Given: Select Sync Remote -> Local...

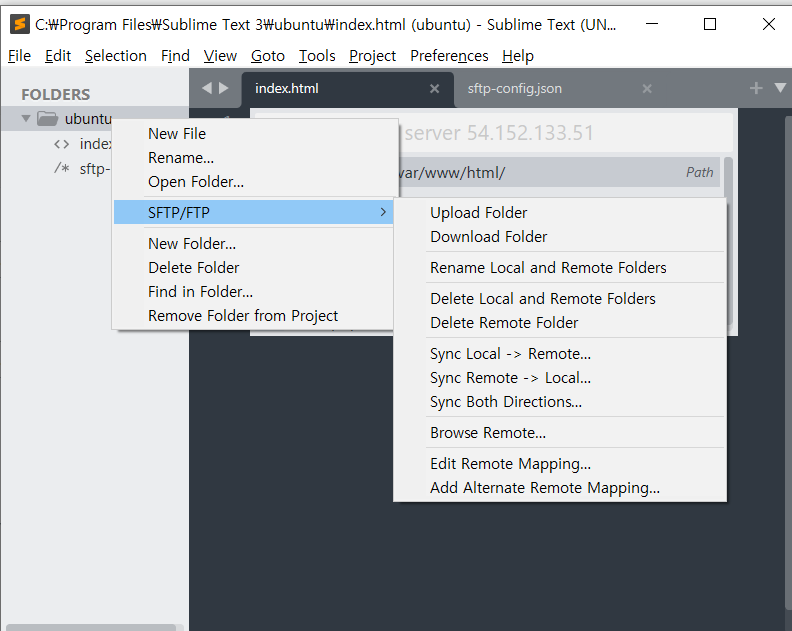Looking at the screenshot, I should click(560, 377).
